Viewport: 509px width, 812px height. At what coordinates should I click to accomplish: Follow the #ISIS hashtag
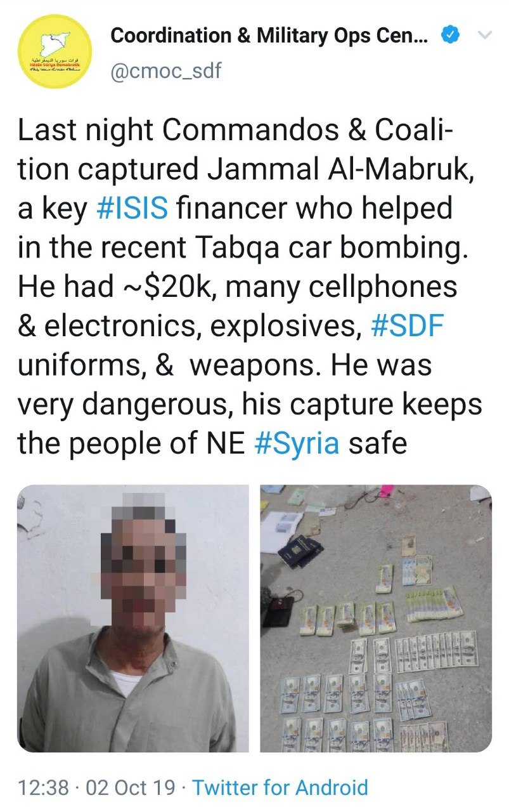[132, 209]
